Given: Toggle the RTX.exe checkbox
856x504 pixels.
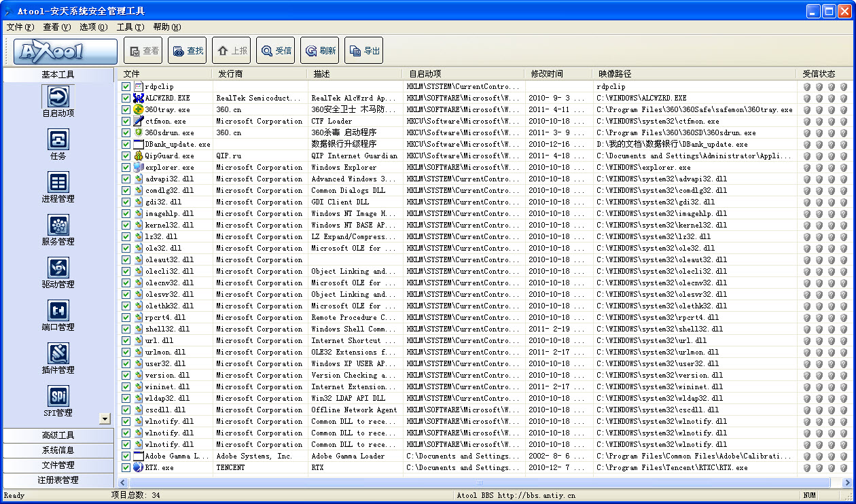Looking at the screenshot, I should [x=126, y=467].
